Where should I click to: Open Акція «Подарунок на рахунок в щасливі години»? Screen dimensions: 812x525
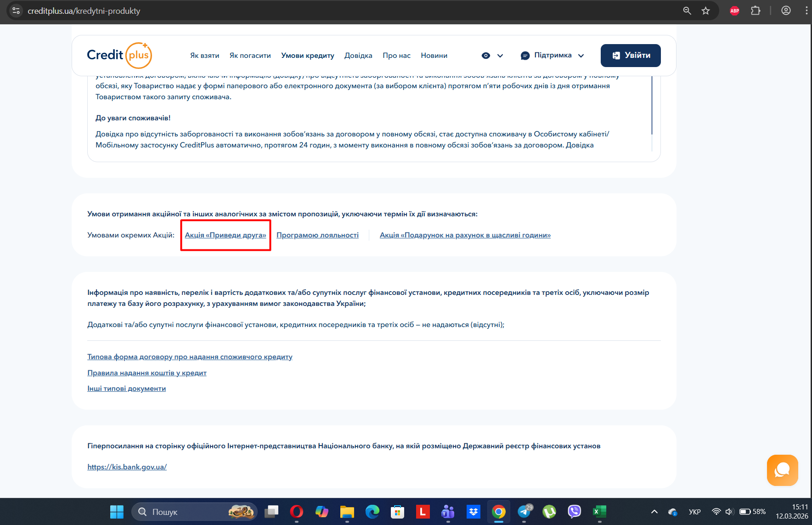[x=465, y=235]
